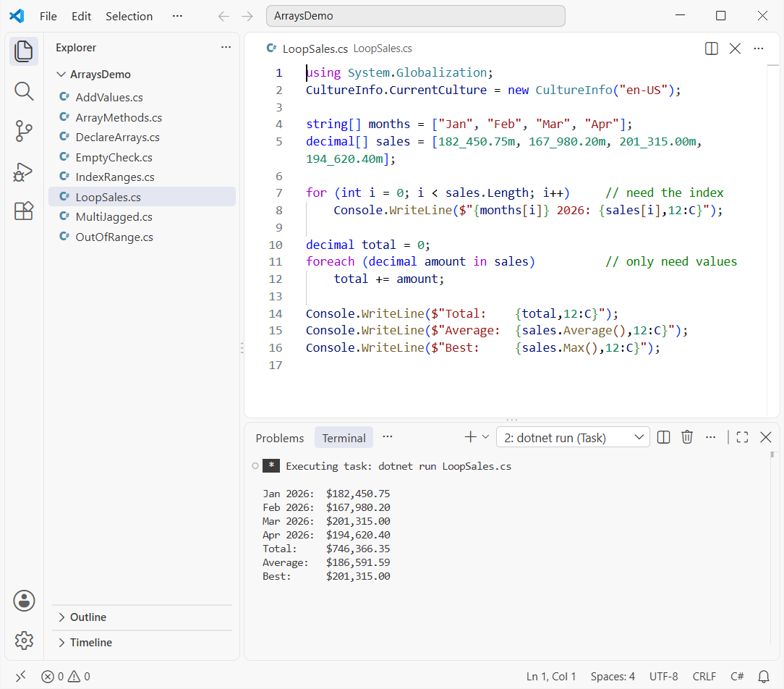Open the Remote window indicator

pos(20,677)
